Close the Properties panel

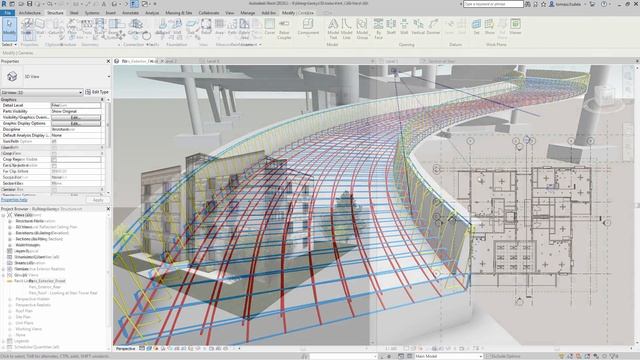point(108,61)
